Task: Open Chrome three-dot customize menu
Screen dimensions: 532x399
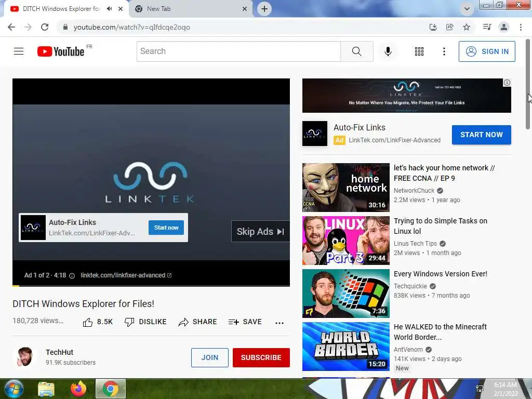Action: [521, 27]
